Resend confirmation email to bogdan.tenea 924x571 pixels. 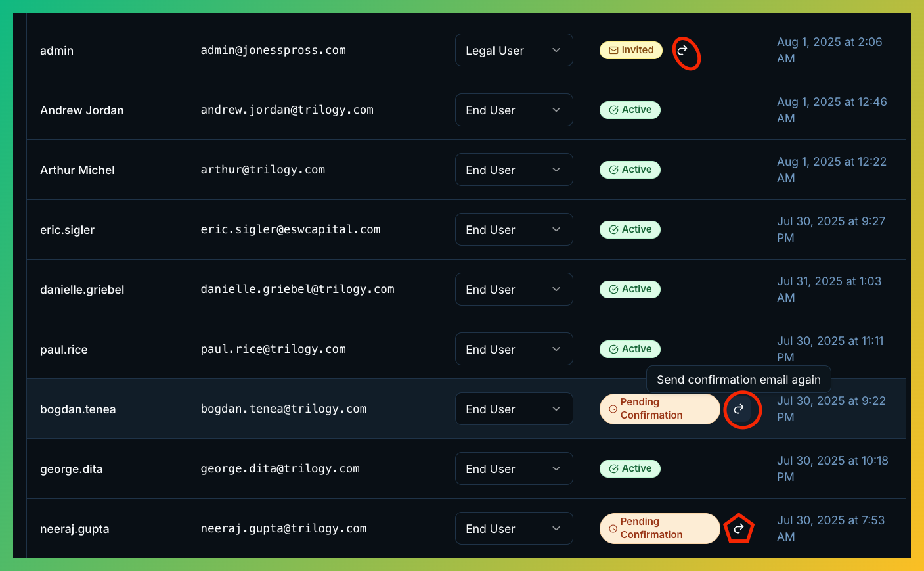pyautogui.click(x=739, y=409)
